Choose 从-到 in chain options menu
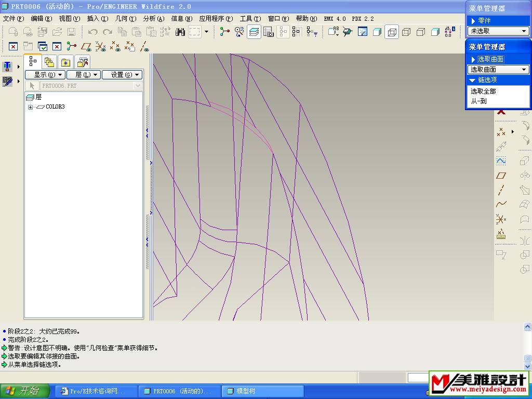The height and width of the screenshot is (399, 532). pos(478,101)
